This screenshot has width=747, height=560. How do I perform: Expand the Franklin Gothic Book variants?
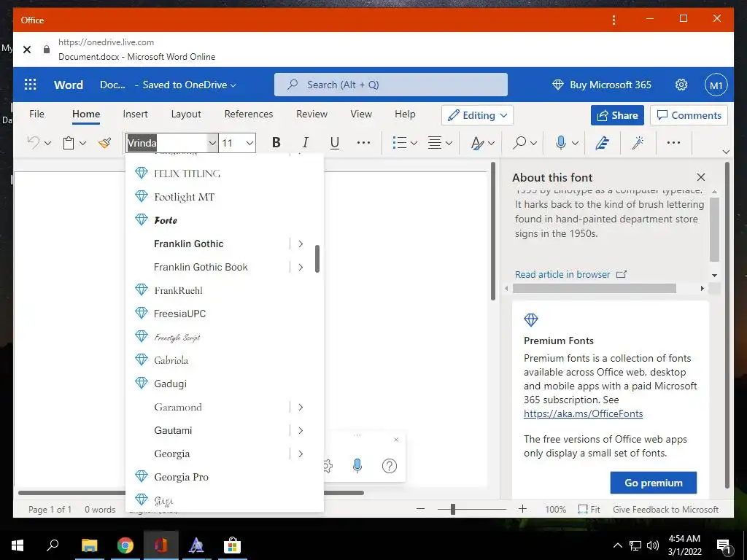tap(301, 267)
